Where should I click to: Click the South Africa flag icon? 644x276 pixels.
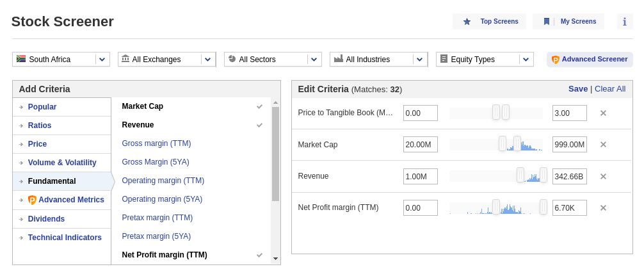pyautogui.click(x=21, y=59)
